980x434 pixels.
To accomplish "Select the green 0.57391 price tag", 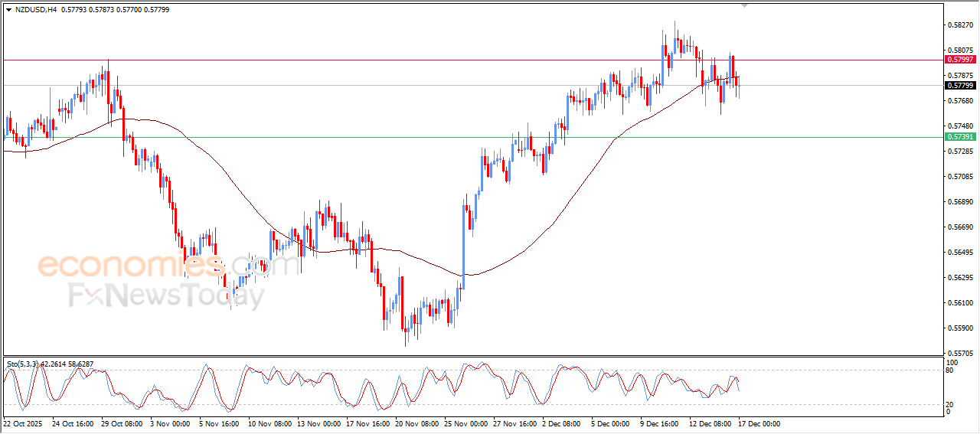I will (959, 137).
